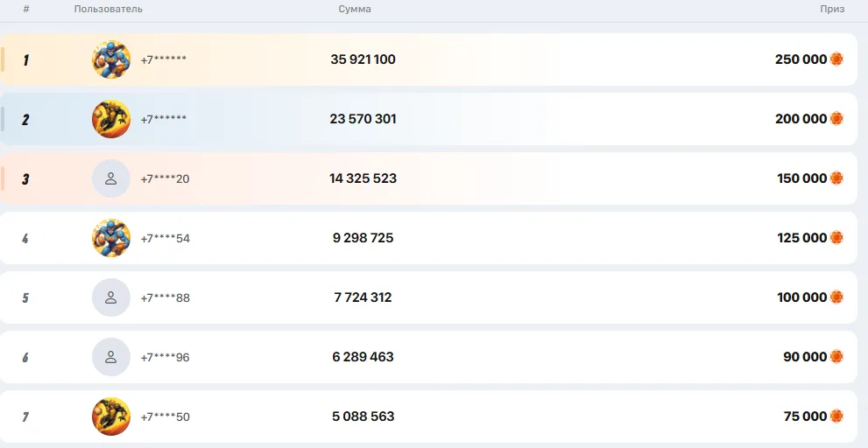Click the Пользователь column header
Screen dimensions: 868x448
pyautogui.click(x=109, y=9)
